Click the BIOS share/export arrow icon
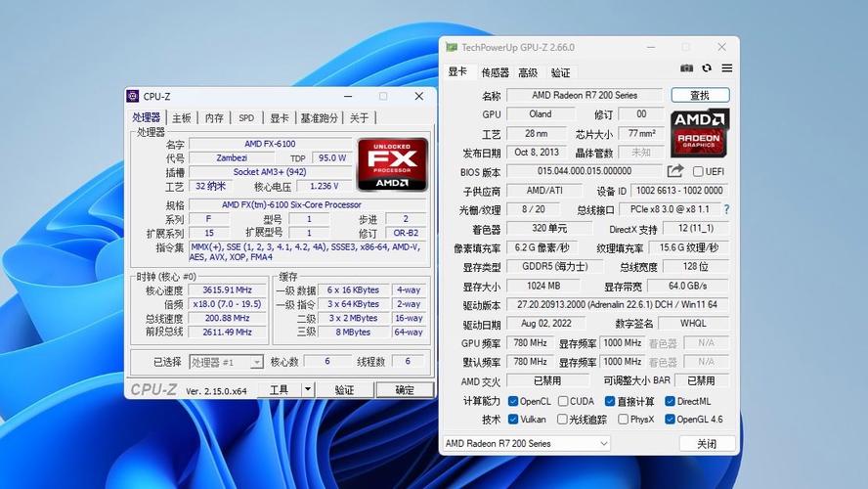Screen dimensions: 868x489 coord(675,172)
